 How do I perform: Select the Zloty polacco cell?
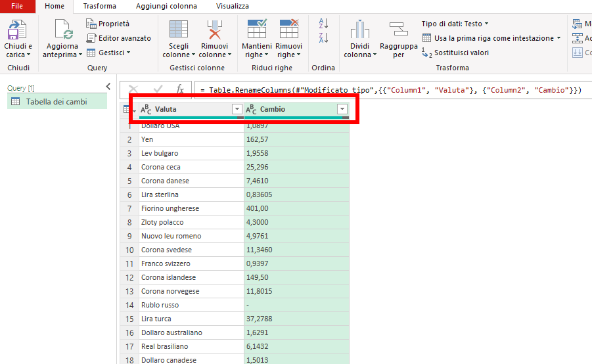pos(191,222)
